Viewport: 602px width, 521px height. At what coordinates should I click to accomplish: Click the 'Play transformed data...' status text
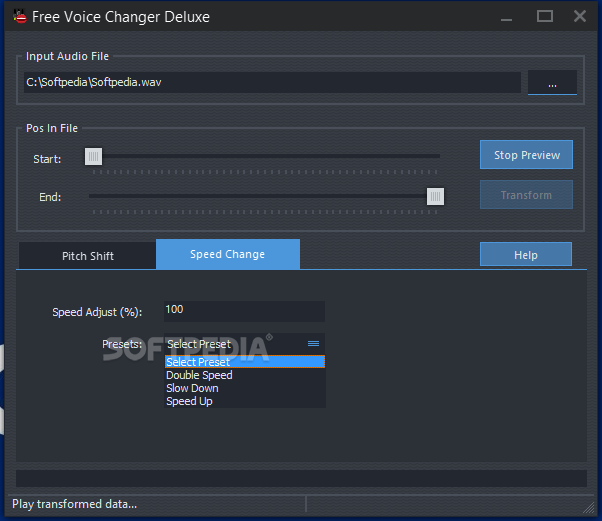click(x=74, y=504)
